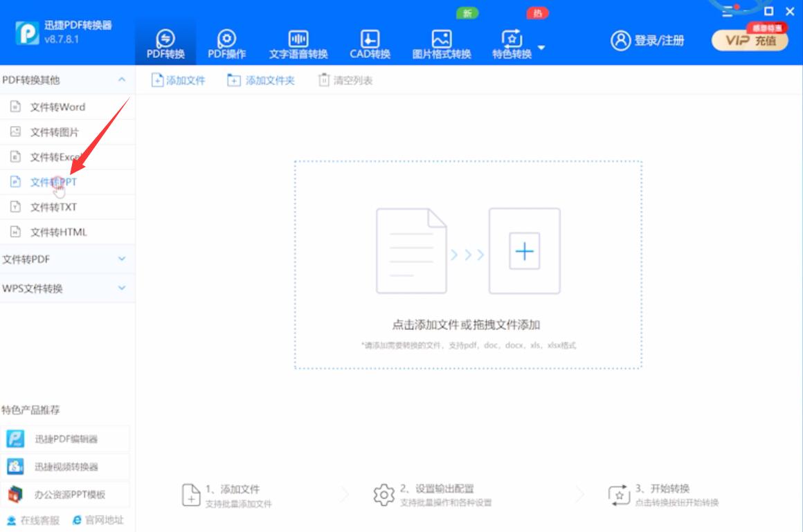The height and width of the screenshot is (532, 803).
Task: Switch to the CAD转换 tab
Action: [x=370, y=44]
